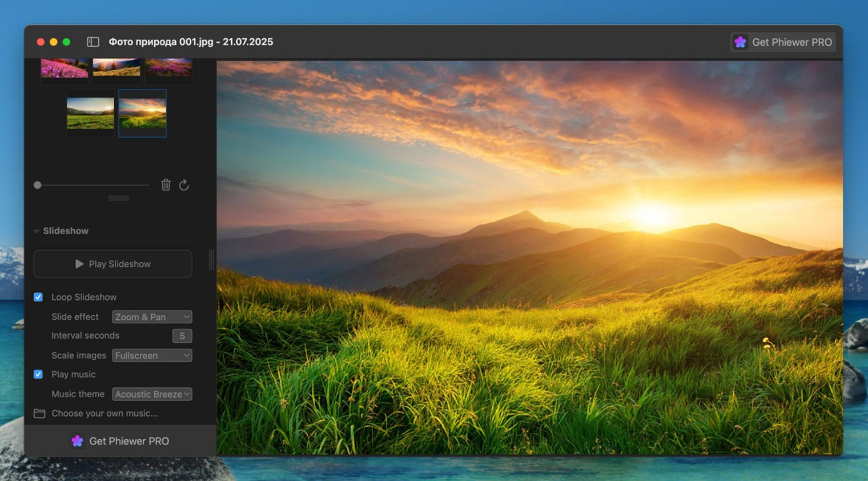Click the "Music theme" label
The image size is (868, 481).
[x=78, y=394]
